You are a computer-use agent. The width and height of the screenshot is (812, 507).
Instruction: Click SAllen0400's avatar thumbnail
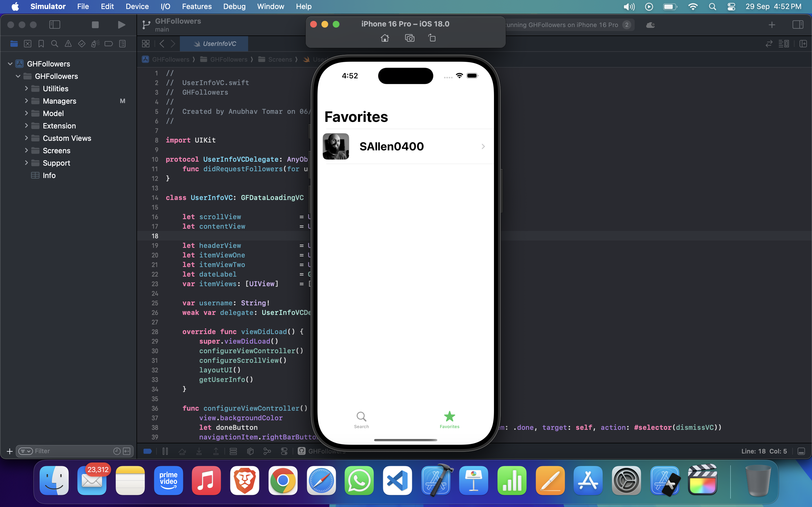point(336,146)
